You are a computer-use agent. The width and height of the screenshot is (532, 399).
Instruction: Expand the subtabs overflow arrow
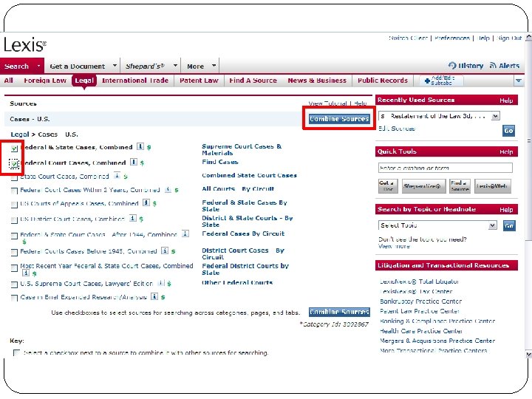(519, 81)
